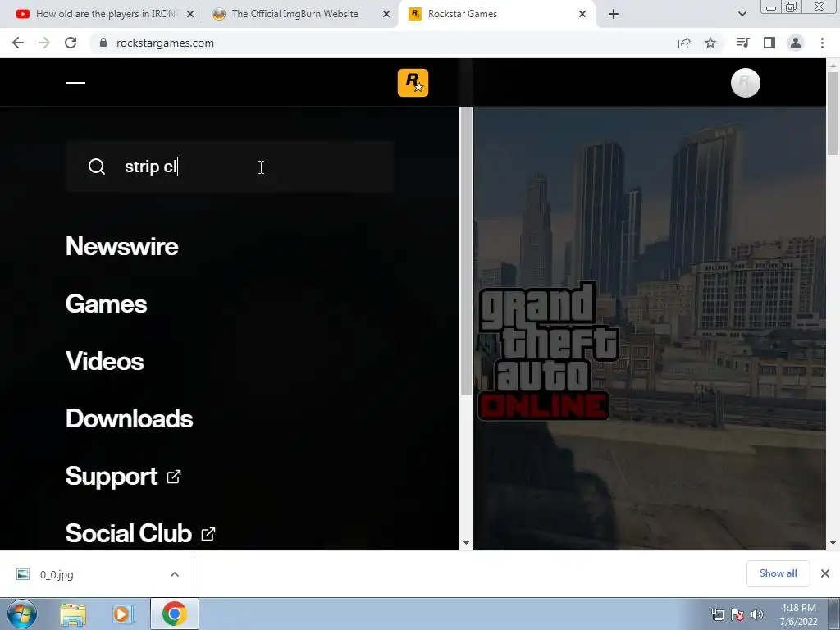840x630 pixels.
Task: Open the Downloads menu item
Action: 129,418
